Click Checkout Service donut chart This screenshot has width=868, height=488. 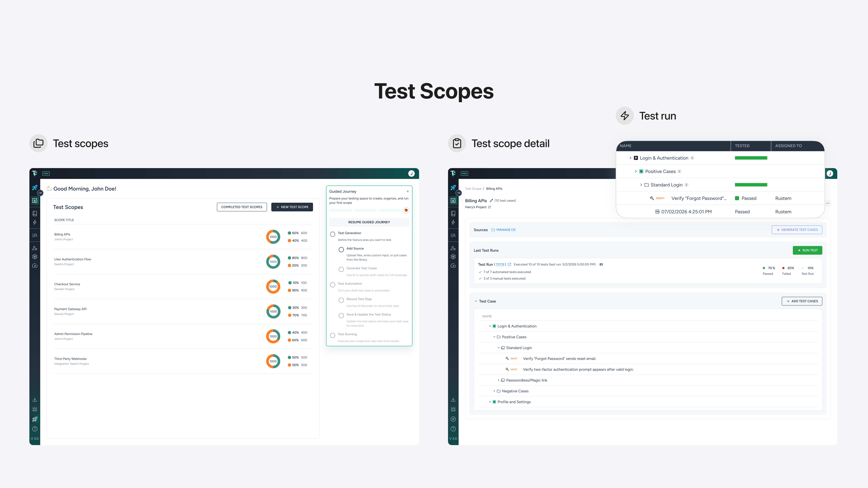pos(273,287)
